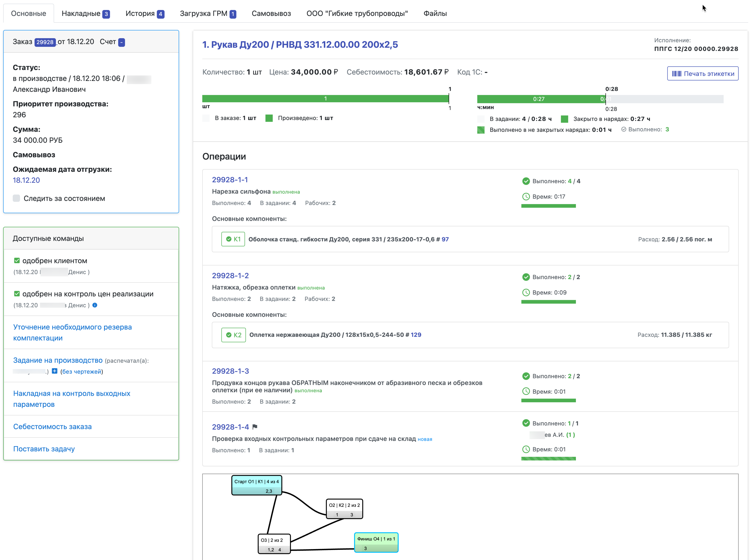Open the Накладные tab
This screenshot has width=755, height=560.
[85, 14]
